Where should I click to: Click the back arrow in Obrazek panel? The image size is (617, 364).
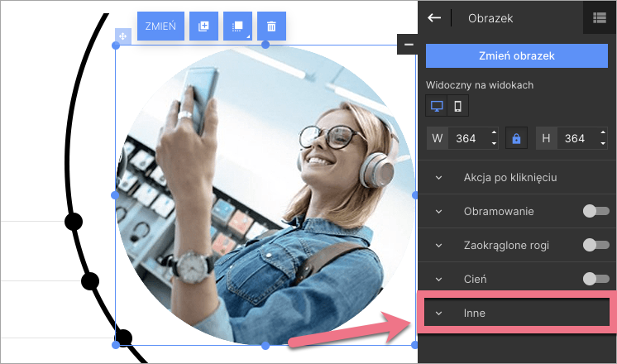coord(434,17)
